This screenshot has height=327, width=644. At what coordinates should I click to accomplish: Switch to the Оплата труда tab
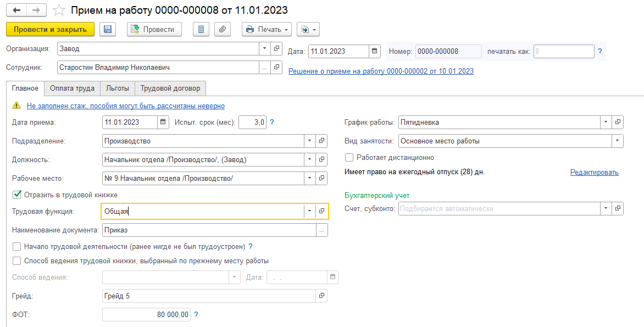(x=73, y=88)
